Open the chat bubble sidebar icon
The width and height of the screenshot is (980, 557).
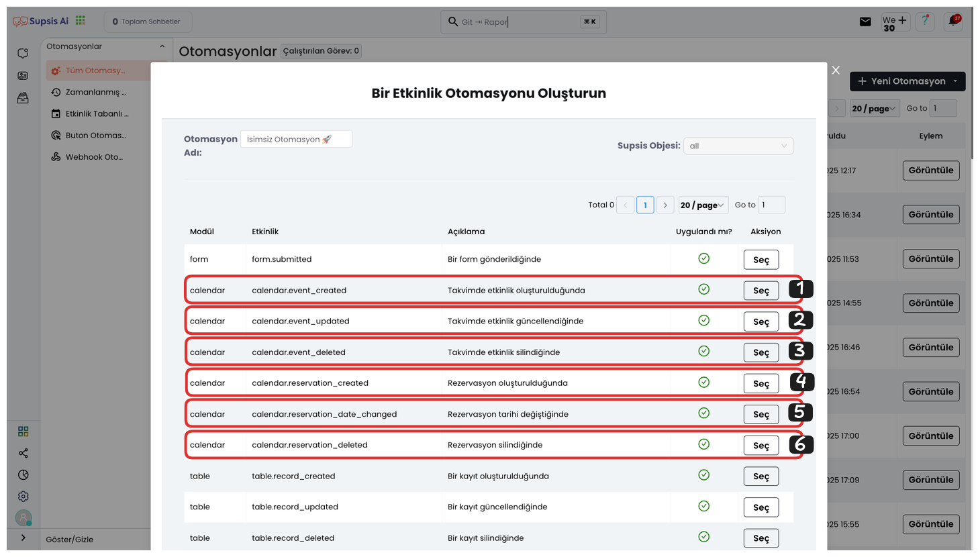(23, 53)
